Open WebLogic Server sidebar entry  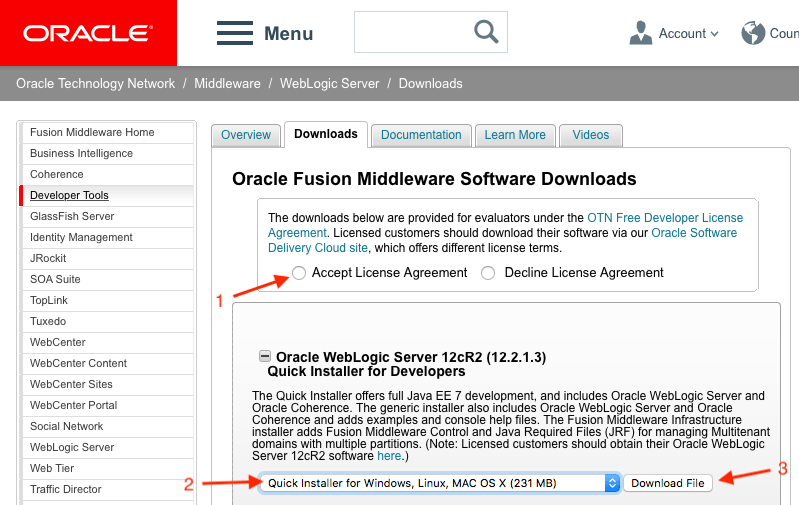pyautogui.click(x=108, y=447)
